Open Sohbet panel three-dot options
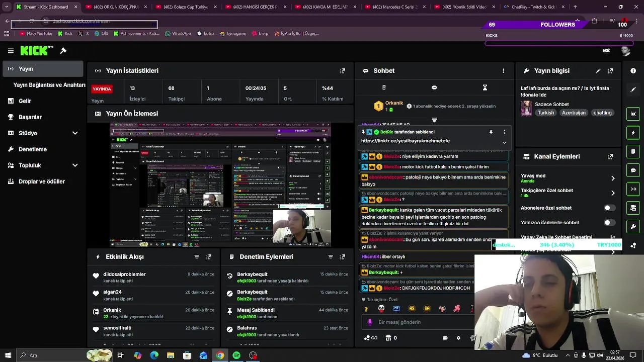This screenshot has width=644, height=362. pyautogui.click(x=503, y=71)
